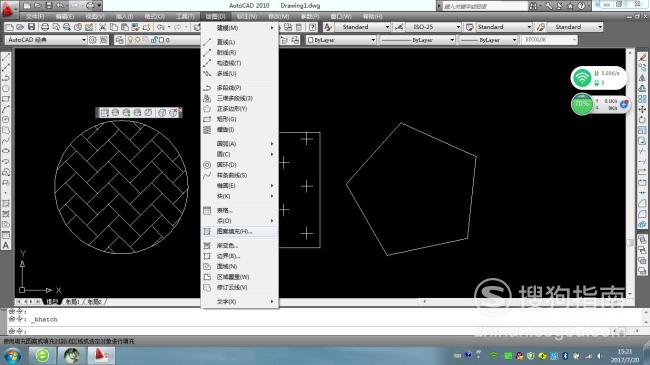This screenshot has width=650, height=365.
Task: Click the Erase tool in right toolbar
Action: [642, 57]
